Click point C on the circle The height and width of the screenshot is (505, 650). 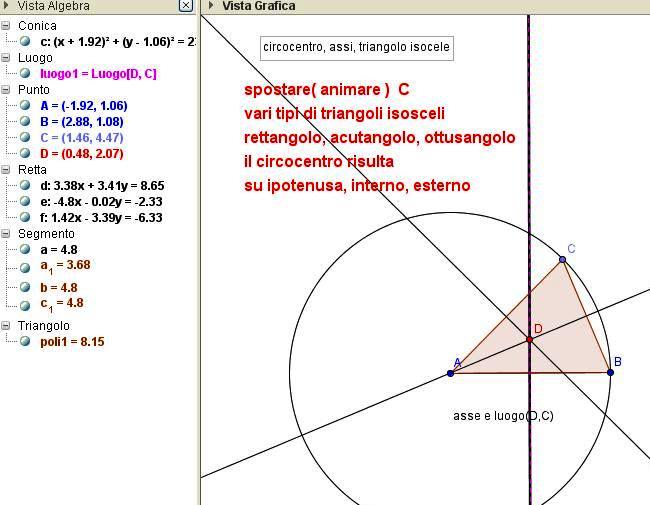click(563, 259)
